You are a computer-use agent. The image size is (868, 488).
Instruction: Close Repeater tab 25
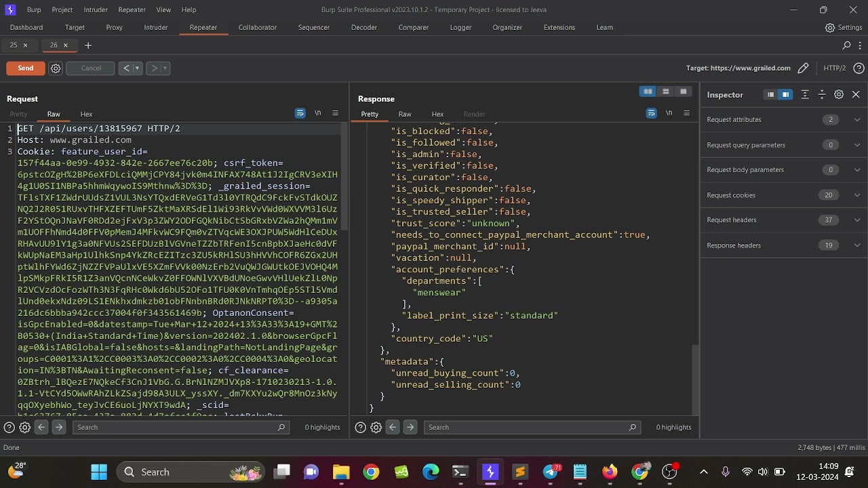(x=26, y=45)
